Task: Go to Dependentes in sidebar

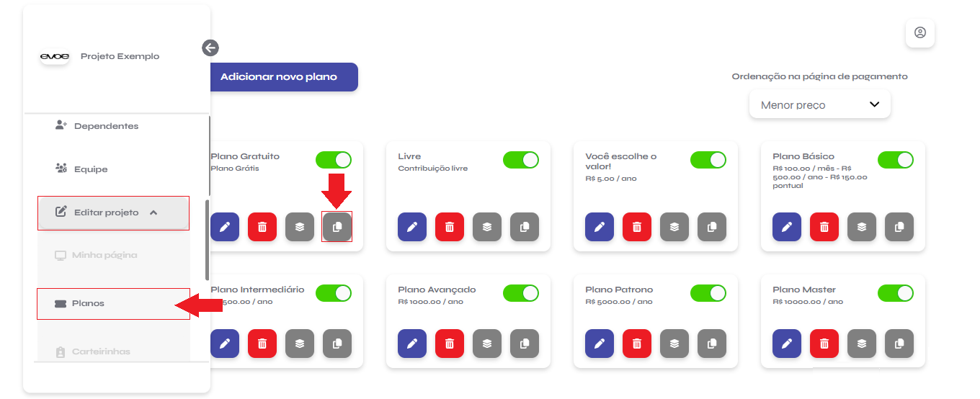Action: click(106, 126)
